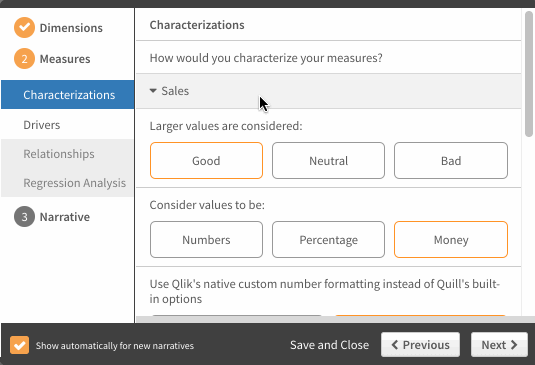The height and width of the screenshot is (365, 535).
Task: Click the Sales measure header text
Action: click(x=175, y=91)
